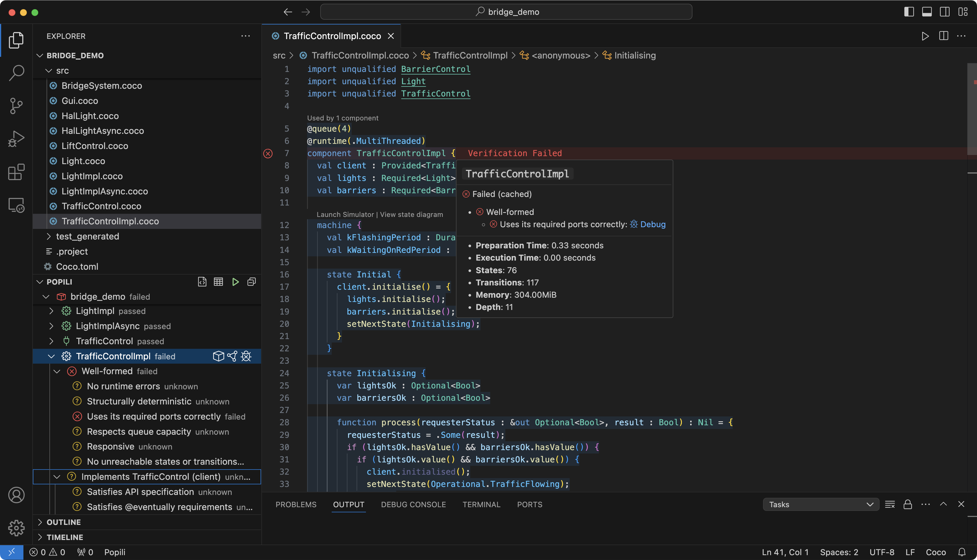
Task: Open the Explorer view in activity bar
Action: [16, 40]
